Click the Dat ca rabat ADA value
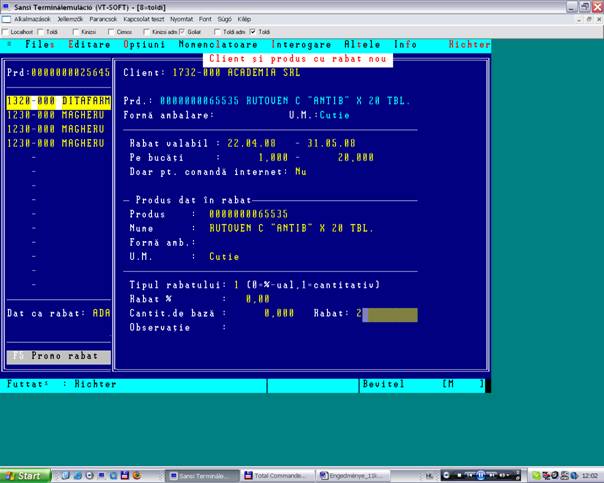This screenshot has width=604, height=483. tap(102, 314)
